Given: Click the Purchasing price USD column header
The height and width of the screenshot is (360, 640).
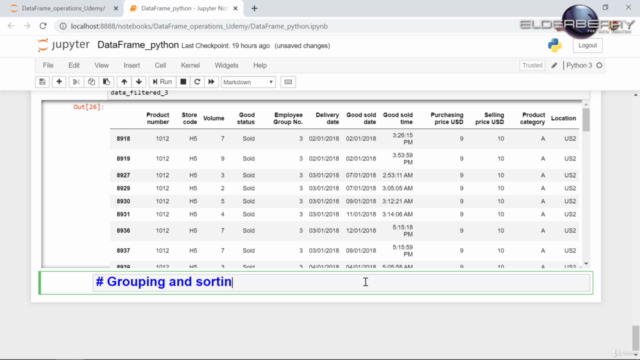Looking at the screenshot, I should point(447,118).
